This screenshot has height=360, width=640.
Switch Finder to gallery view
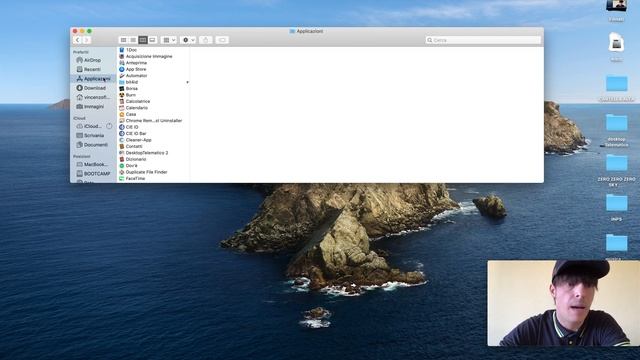[152, 40]
